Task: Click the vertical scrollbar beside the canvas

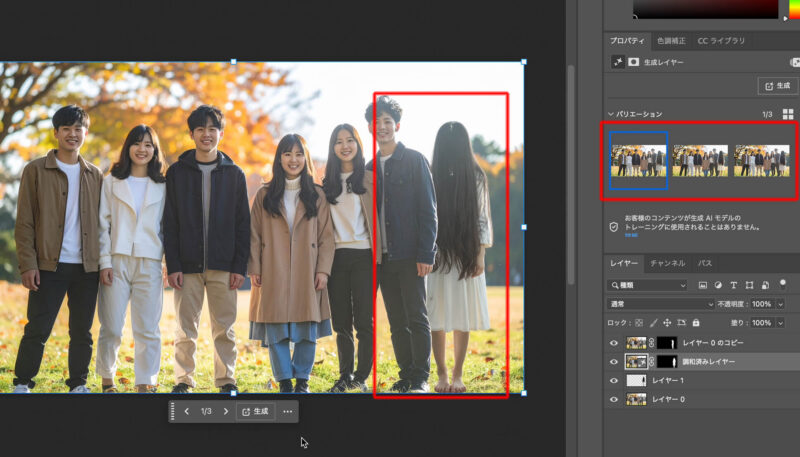Action: pos(571,175)
